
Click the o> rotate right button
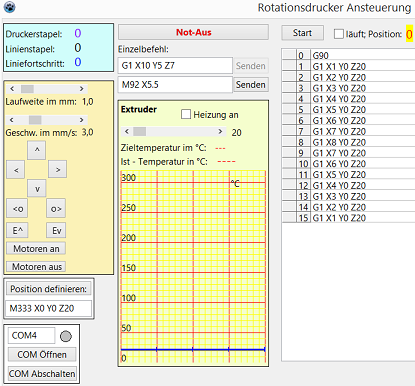tap(56, 209)
